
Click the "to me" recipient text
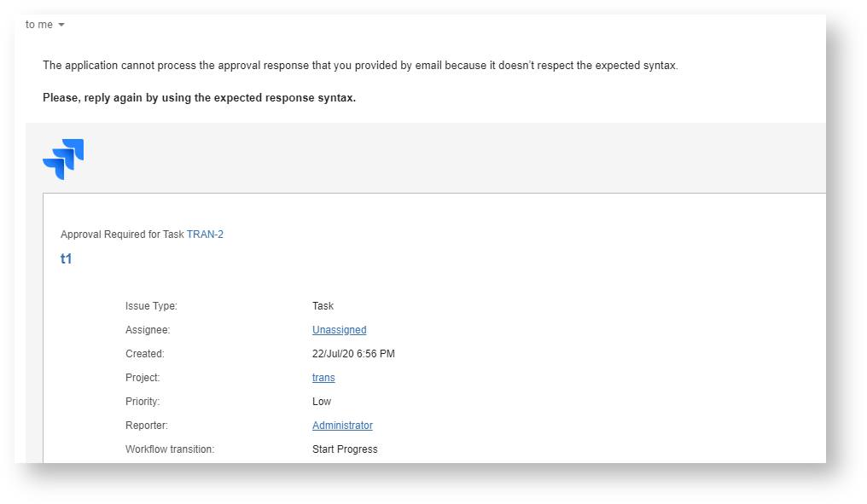tap(38, 25)
